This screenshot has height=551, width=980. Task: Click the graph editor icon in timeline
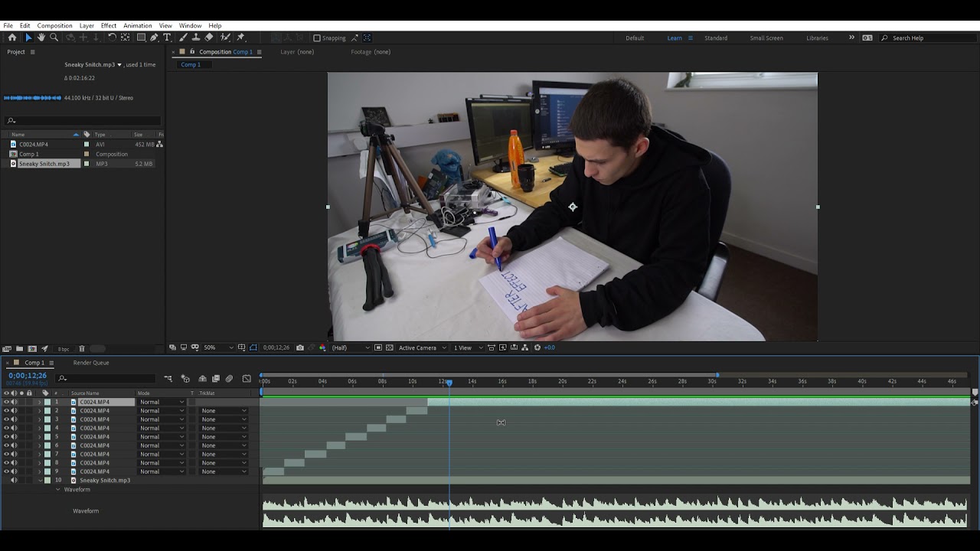coord(247,378)
